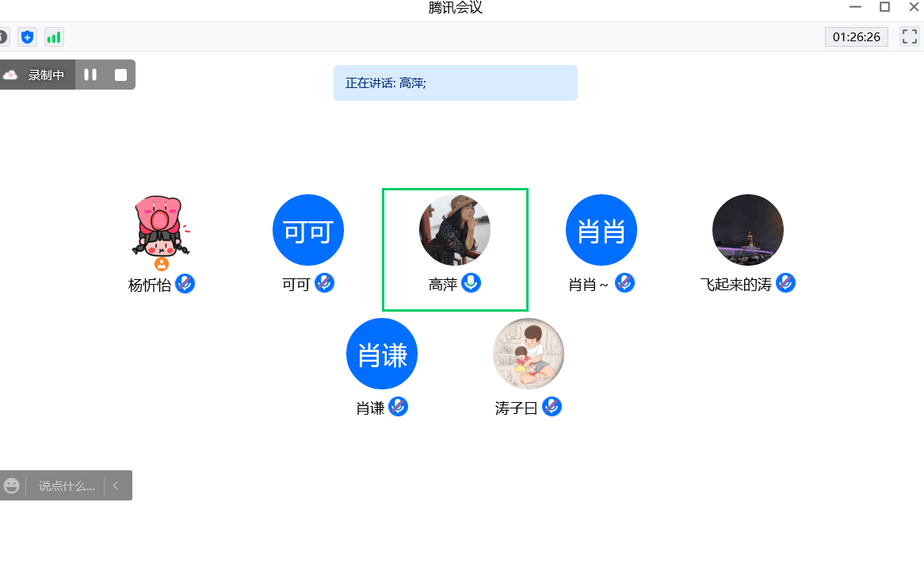
Task: Stop the cloud recording
Action: click(120, 75)
